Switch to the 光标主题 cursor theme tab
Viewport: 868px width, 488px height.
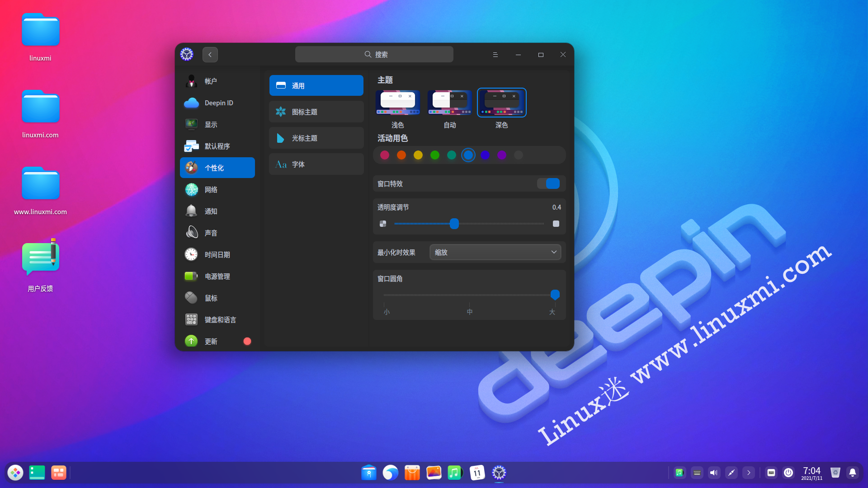tap(316, 138)
